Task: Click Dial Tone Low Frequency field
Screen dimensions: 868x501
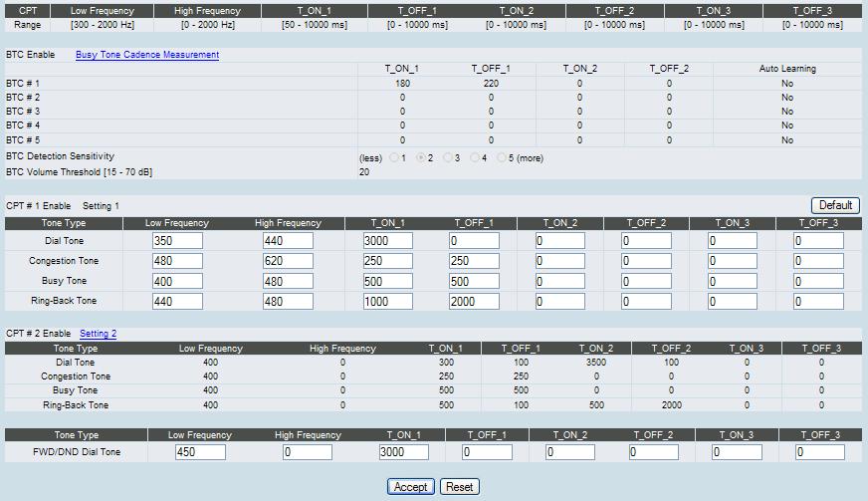Action: pyautogui.click(x=177, y=241)
